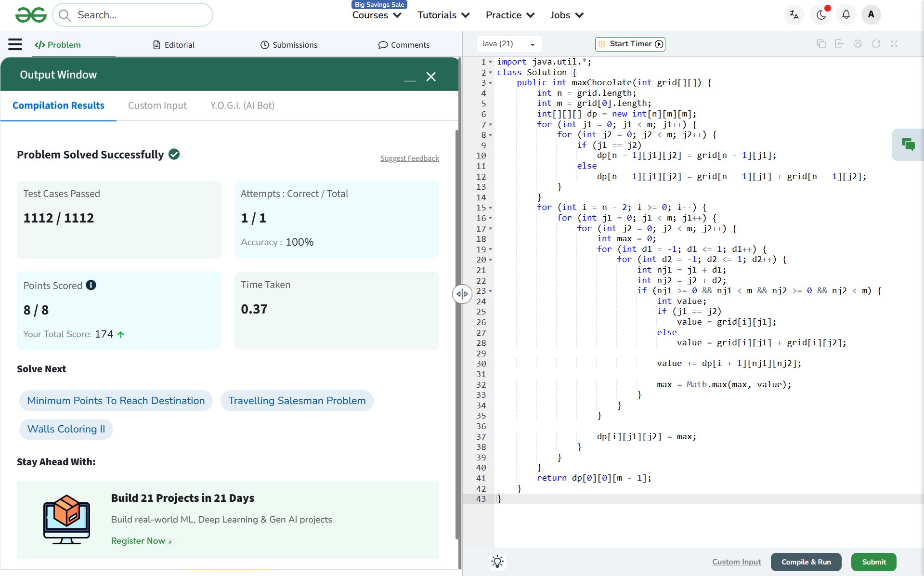Expand the Practice dropdown menu
Screen dimensions: 924x576
pos(510,15)
